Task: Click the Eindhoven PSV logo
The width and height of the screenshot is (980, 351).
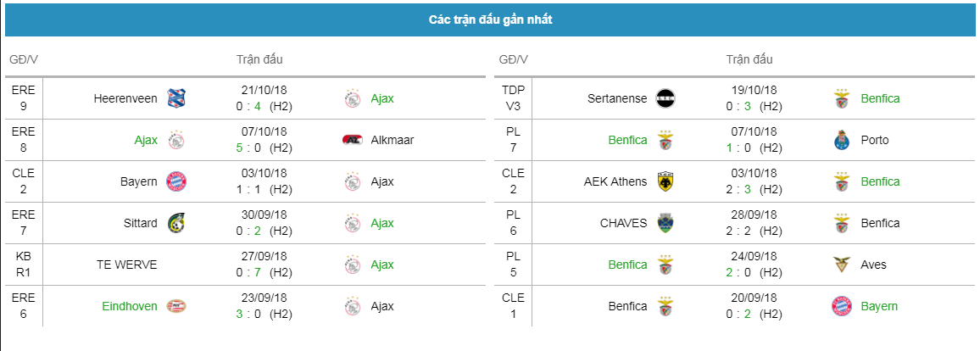Action: click(176, 306)
